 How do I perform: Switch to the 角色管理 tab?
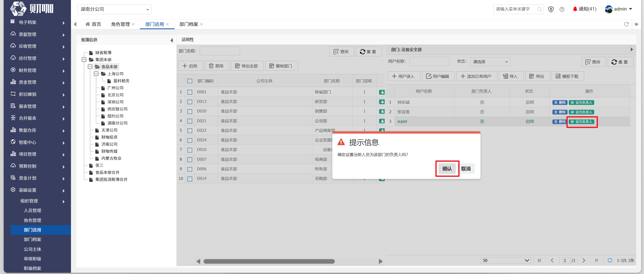pos(120,24)
